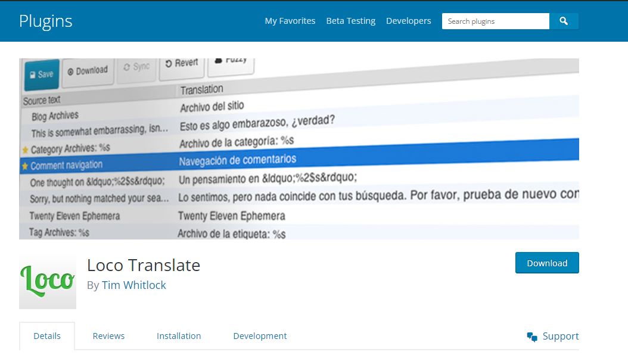Open the Developers page
This screenshot has height=364, width=628.
(409, 21)
